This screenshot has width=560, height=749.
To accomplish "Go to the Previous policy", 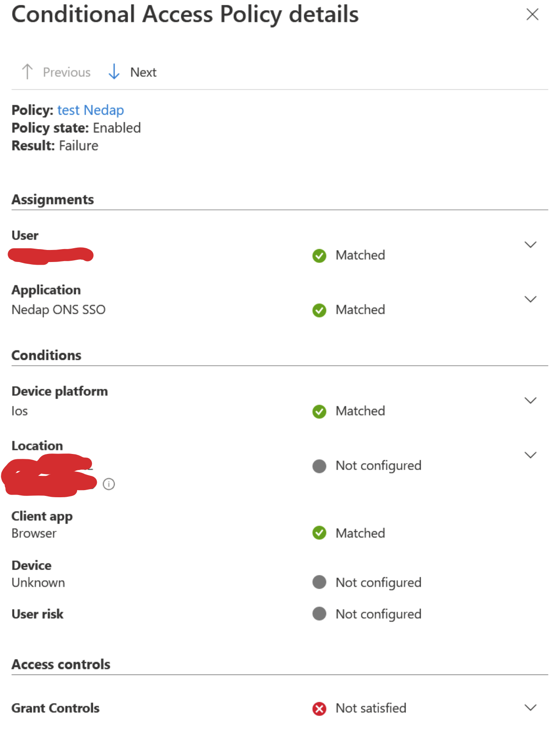I will 56,72.
